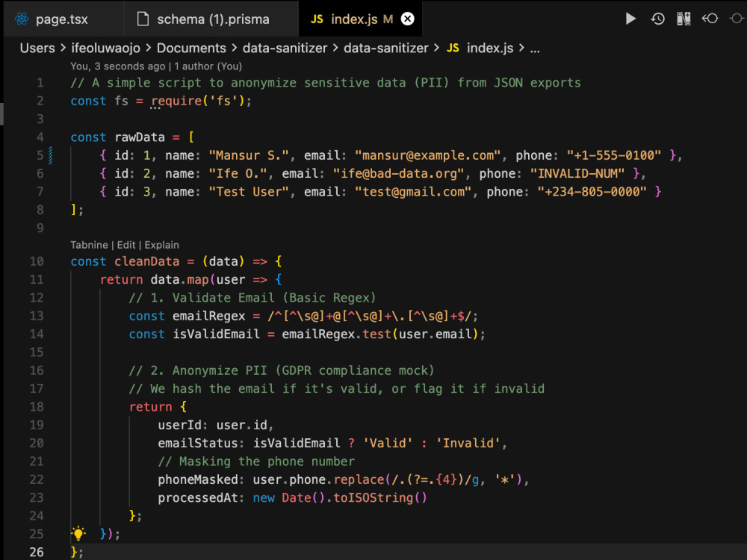Open the lightbulb quick fix on line 25
Screen dimensions: 747x560
click(x=78, y=533)
